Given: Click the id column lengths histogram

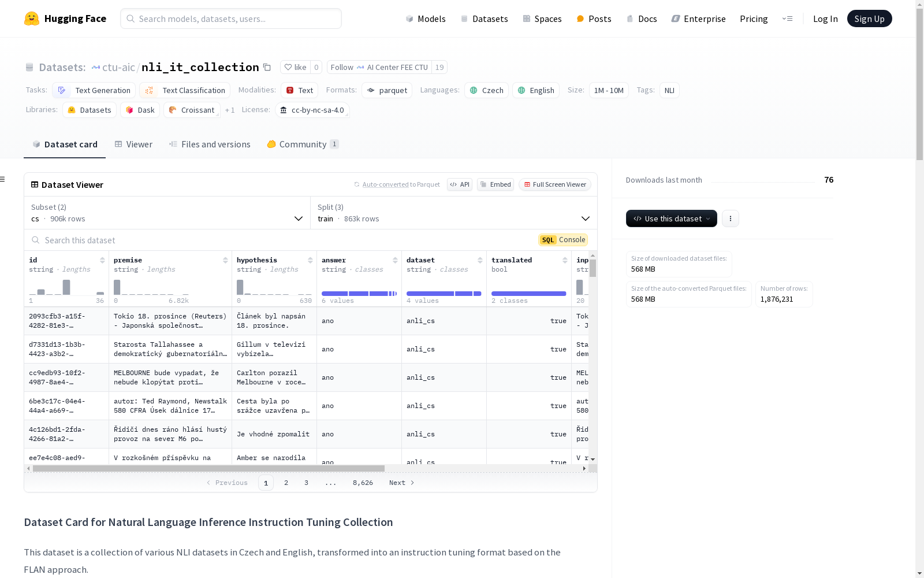Looking at the screenshot, I should 66,287.
